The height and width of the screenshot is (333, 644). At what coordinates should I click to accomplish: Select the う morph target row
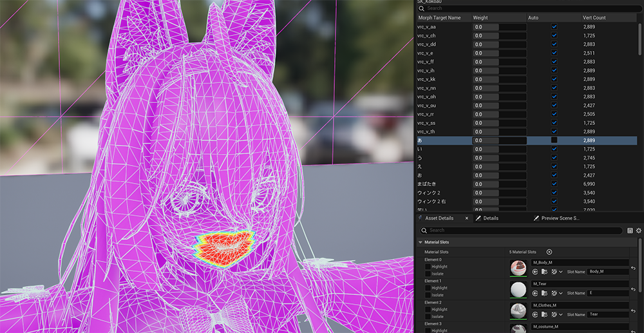tap(527, 158)
